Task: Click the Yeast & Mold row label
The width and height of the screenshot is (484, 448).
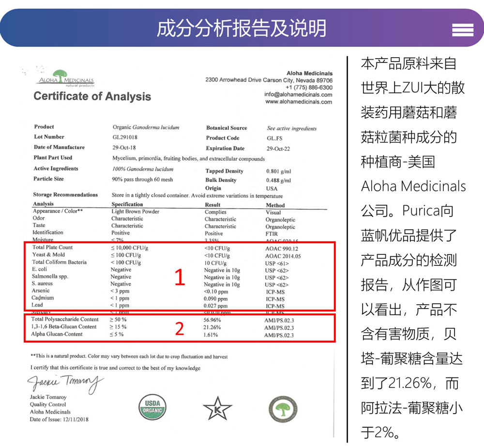Action: [48, 255]
